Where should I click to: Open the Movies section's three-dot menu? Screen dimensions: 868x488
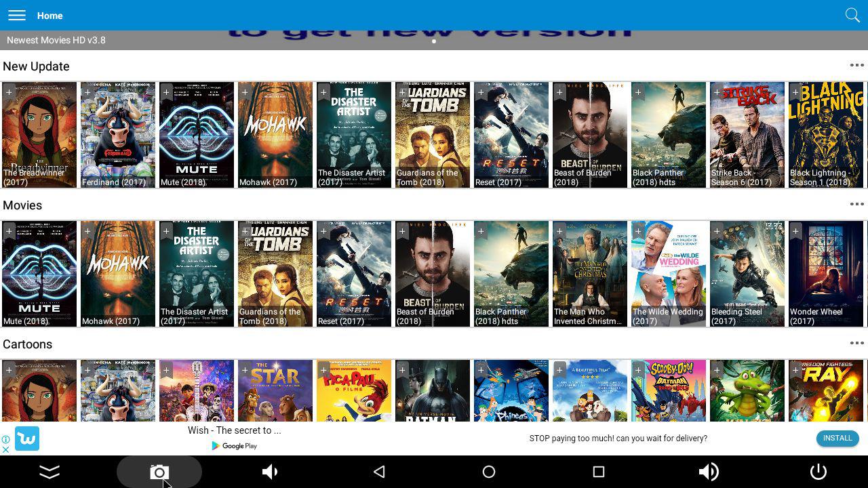856,204
